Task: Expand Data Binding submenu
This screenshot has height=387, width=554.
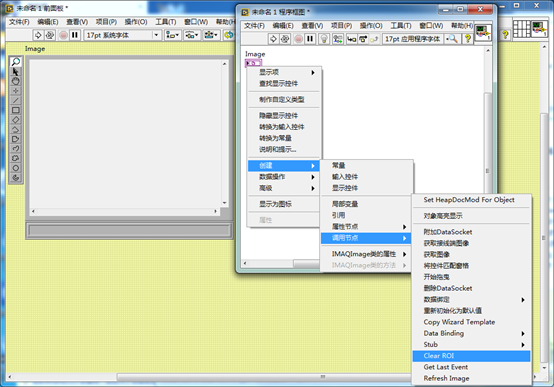Action: (x=472, y=333)
